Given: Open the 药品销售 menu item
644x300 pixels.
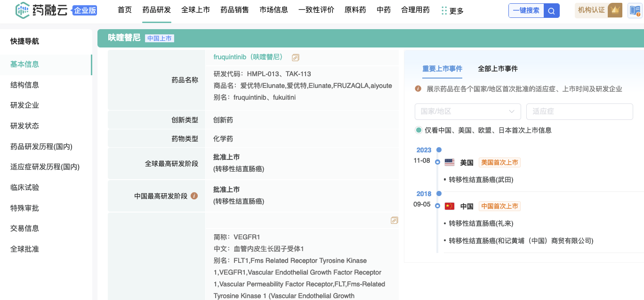Looking at the screenshot, I should 235,10.
